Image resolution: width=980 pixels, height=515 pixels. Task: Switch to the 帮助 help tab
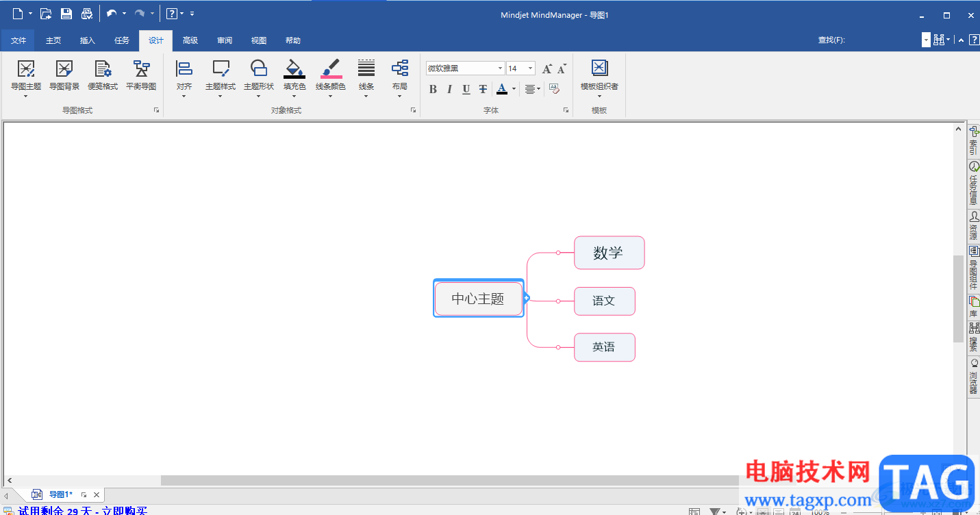pyautogui.click(x=293, y=40)
